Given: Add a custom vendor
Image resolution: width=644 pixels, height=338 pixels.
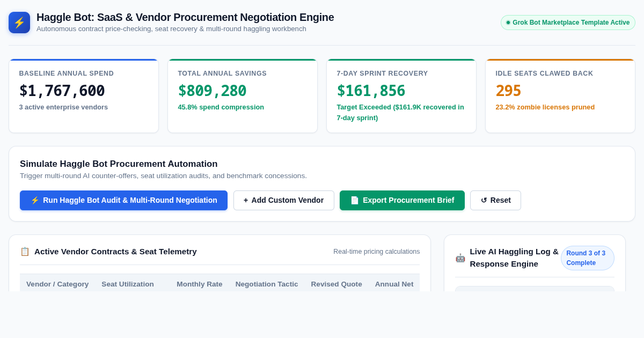Looking at the screenshot, I should (x=284, y=200).
